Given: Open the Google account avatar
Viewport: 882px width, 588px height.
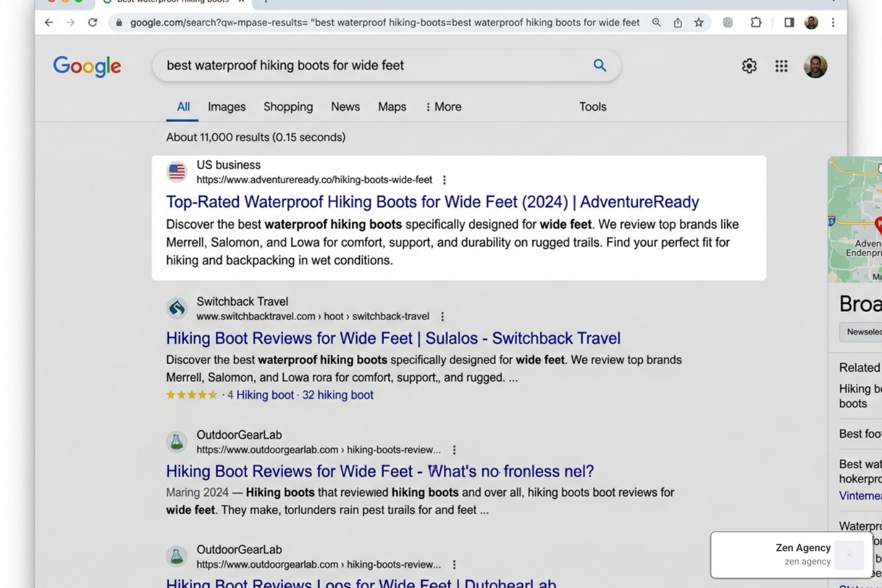Looking at the screenshot, I should [x=815, y=66].
